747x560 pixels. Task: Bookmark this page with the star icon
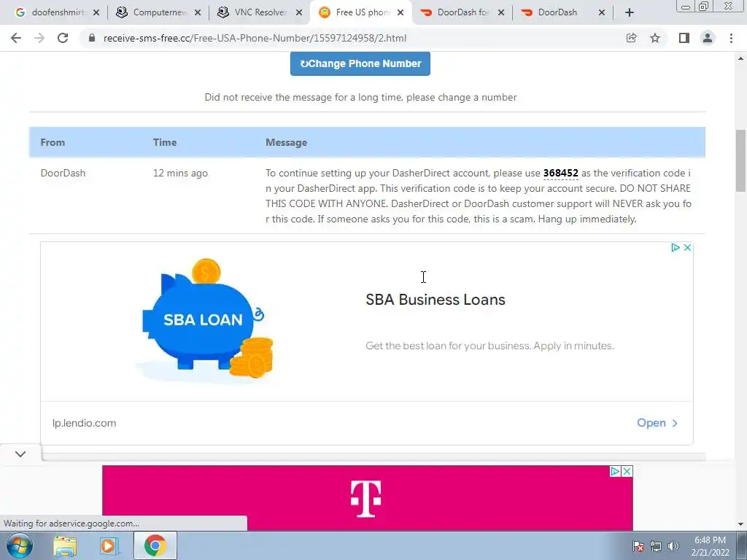tap(655, 38)
